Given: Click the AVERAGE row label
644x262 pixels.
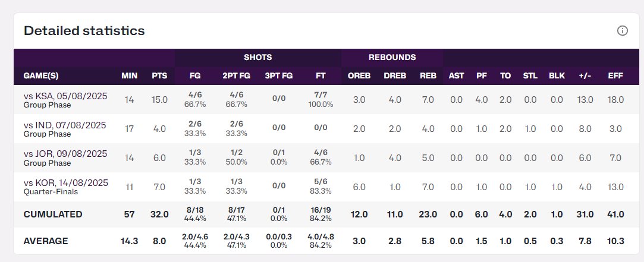Looking at the screenshot, I should click(46, 241).
